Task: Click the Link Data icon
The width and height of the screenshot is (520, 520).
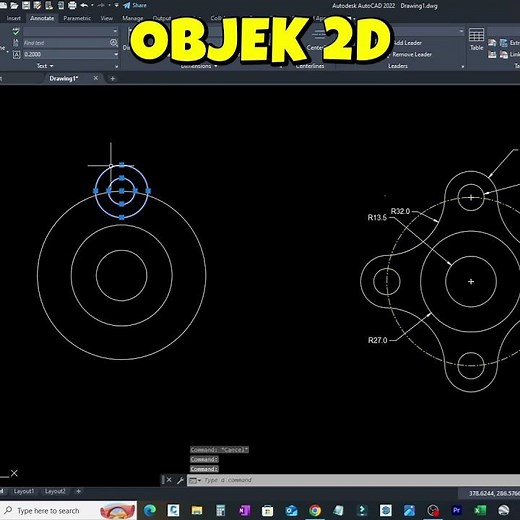Action: coord(504,54)
